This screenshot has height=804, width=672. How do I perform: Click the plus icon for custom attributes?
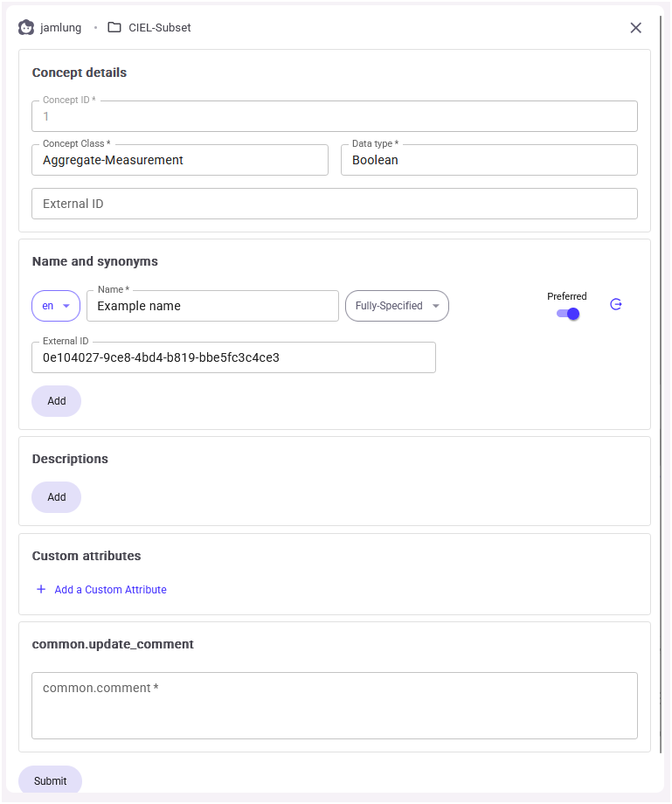41,590
